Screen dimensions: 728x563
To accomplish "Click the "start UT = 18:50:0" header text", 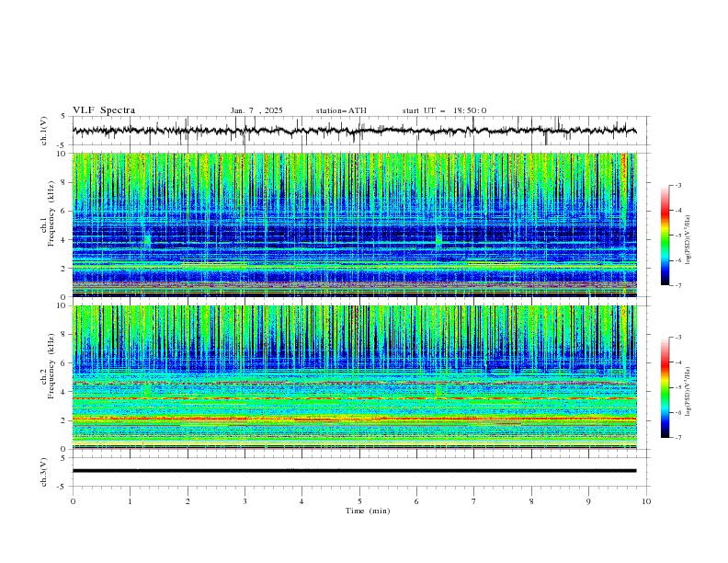I will [x=444, y=110].
